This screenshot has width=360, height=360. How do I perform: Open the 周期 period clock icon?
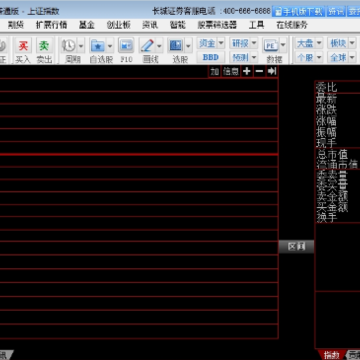[x=69, y=45]
